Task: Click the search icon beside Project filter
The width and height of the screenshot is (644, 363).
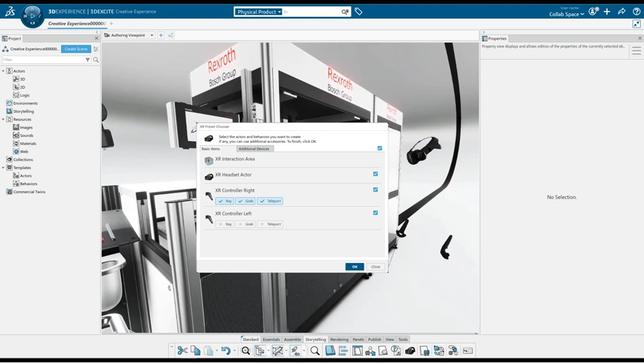Action: point(96,60)
